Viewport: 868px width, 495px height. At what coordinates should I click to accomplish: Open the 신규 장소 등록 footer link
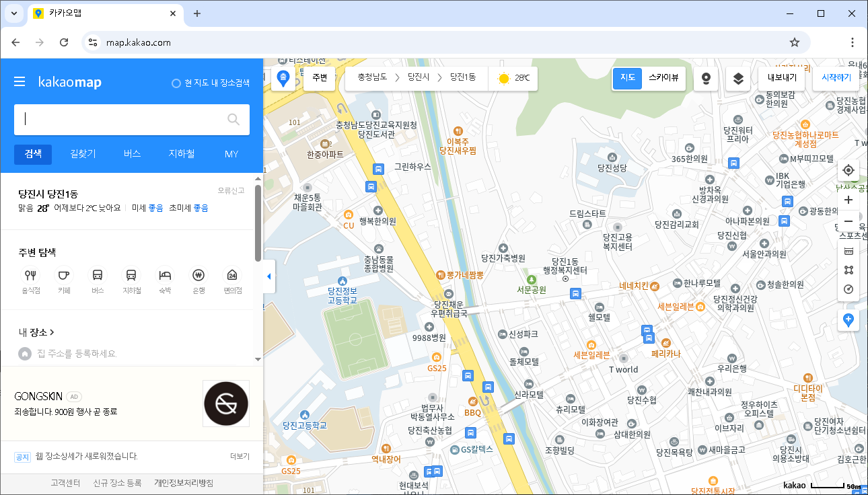point(118,483)
